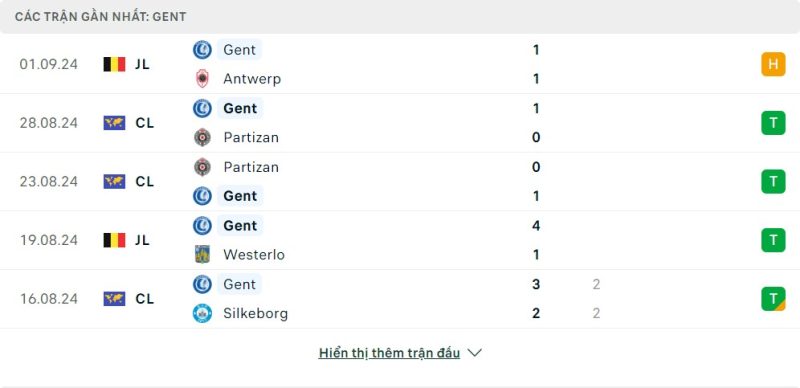Screen dimensions: 800x388
Task: Click the green T badge for 28.08.24 match
Action: pos(773,123)
